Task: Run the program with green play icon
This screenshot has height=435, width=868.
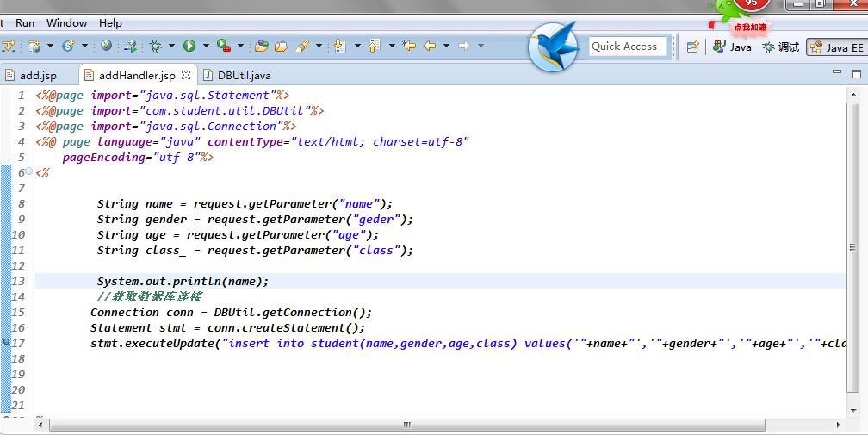Action: point(189,46)
